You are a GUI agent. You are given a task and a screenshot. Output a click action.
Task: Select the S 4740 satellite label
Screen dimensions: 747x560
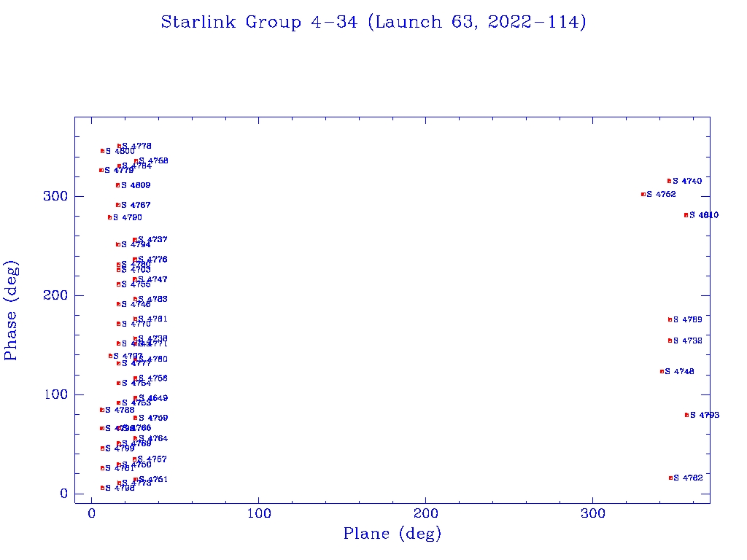click(687, 181)
